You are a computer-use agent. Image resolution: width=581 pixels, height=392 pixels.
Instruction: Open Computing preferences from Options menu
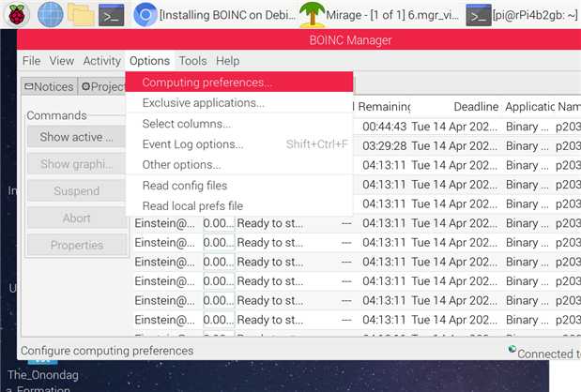(x=207, y=83)
